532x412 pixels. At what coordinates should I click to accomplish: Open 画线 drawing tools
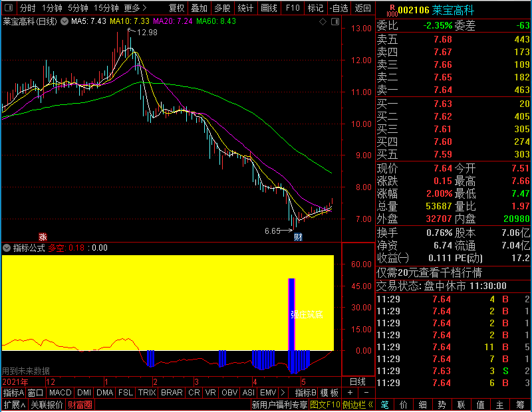(269, 8)
